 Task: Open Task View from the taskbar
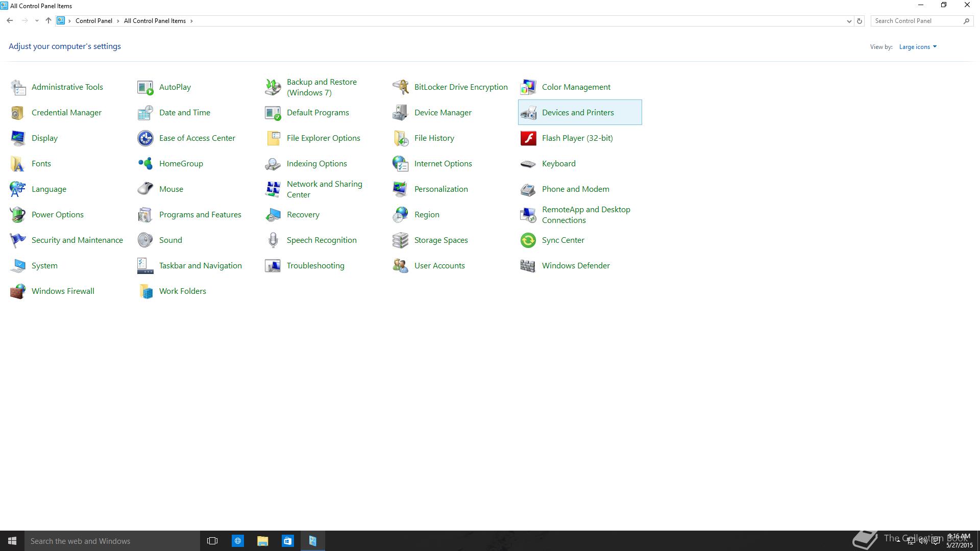pos(212,541)
